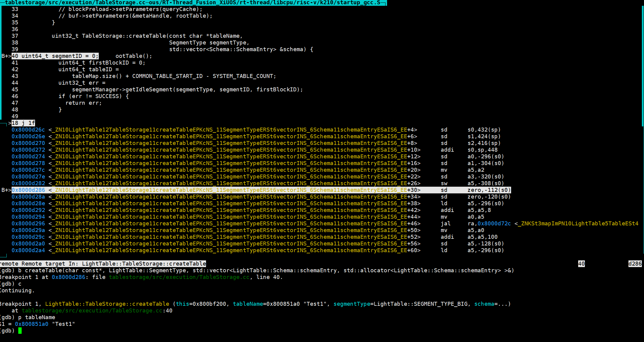Click the operand 'zero,-120(s0)' at offset +34
Image resolution: width=644 pixels, height=342 pixels.
489,197
